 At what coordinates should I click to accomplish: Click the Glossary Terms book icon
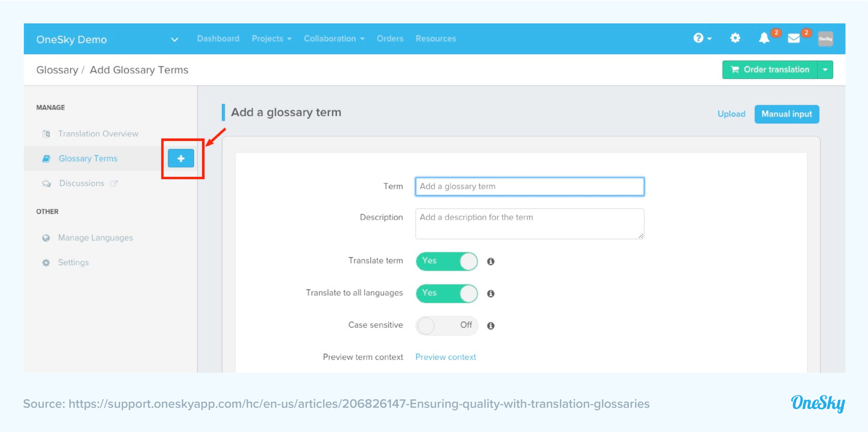[46, 159]
